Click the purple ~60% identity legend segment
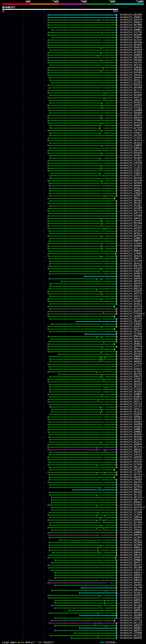146x644 pixels. click(73, 4)
